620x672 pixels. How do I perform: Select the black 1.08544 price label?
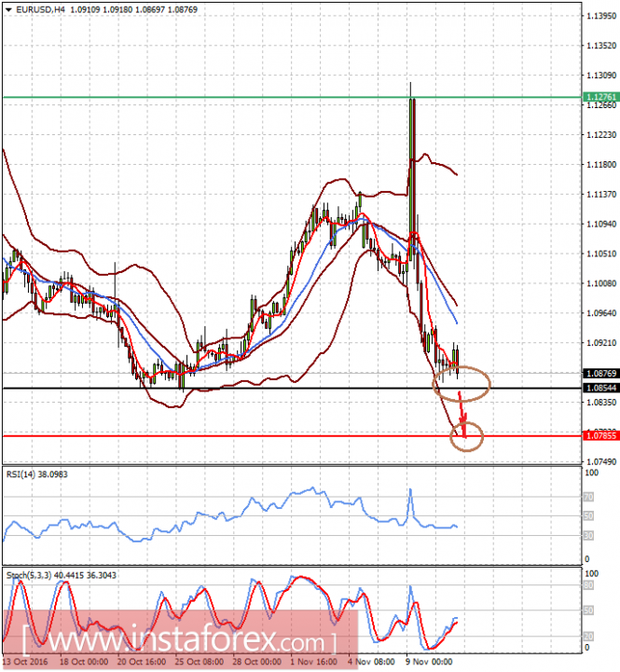(601, 388)
